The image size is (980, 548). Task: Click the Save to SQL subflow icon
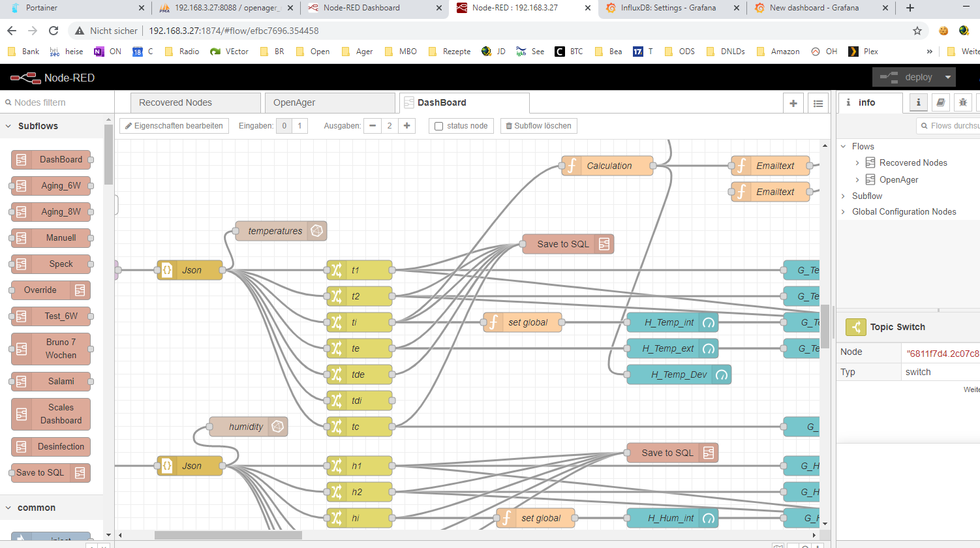604,244
